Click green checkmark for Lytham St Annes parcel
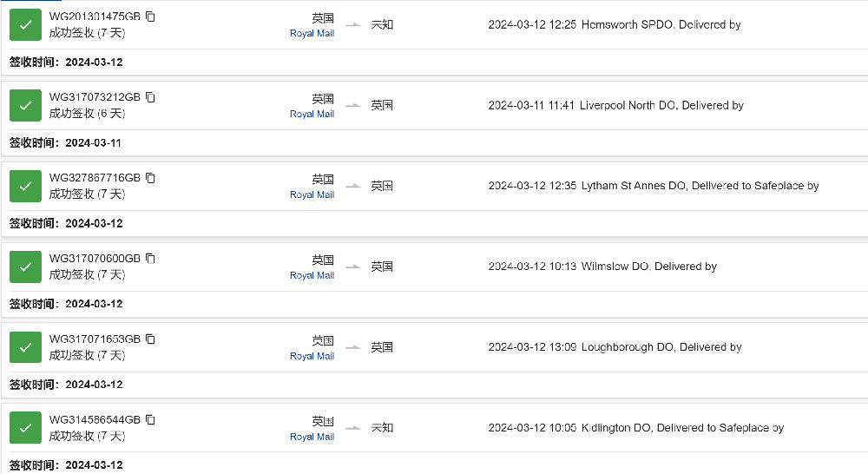Screen dimensions: 868x474 tap(25, 186)
